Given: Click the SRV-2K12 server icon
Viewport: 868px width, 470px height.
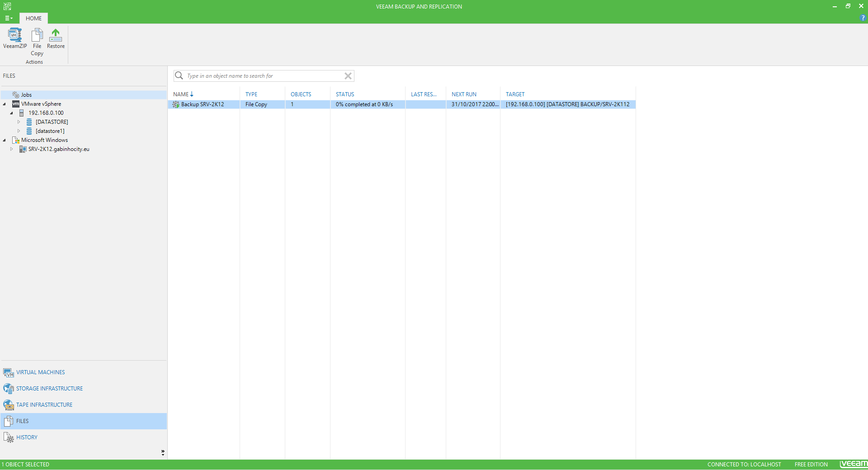Looking at the screenshot, I should (x=23, y=149).
